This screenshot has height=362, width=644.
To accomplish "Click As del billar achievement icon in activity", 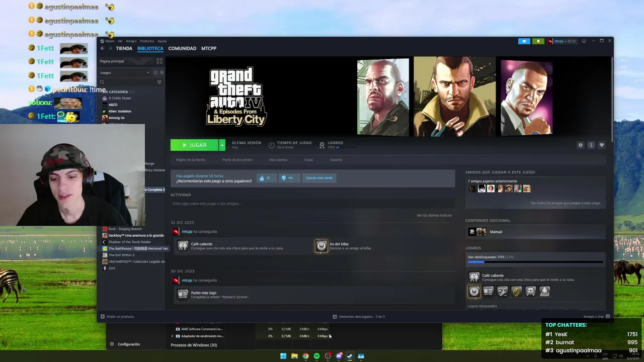I will (321, 246).
